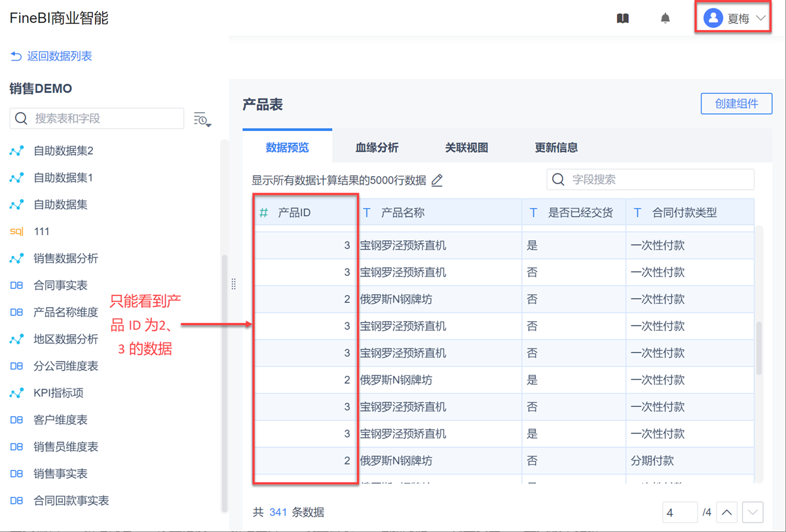Switch to the 更新信息 tab

tap(556, 147)
